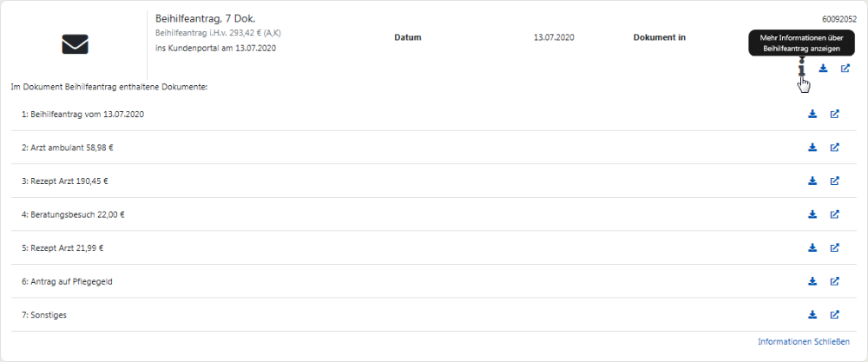Download the "Arzt ambulant 58,98 €" document
868x362 pixels.
(812, 148)
